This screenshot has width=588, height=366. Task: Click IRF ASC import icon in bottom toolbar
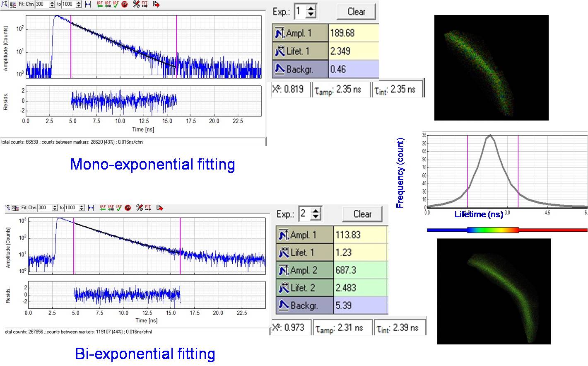click(x=111, y=208)
